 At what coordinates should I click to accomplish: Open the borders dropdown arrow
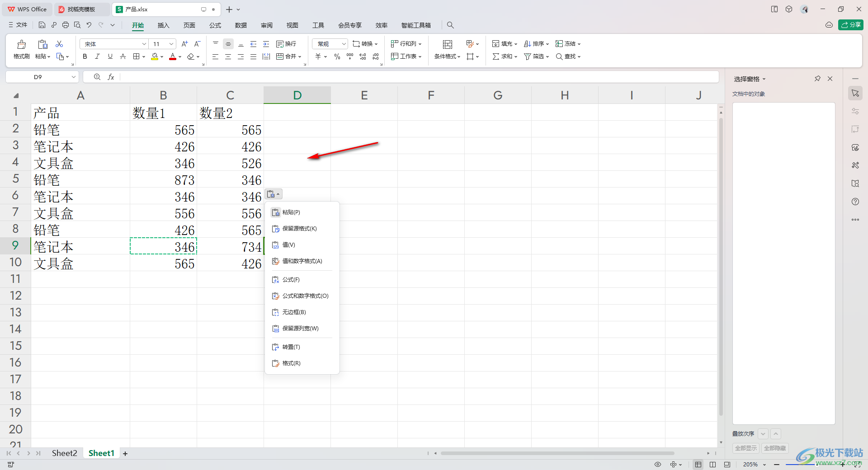click(x=144, y=57)
